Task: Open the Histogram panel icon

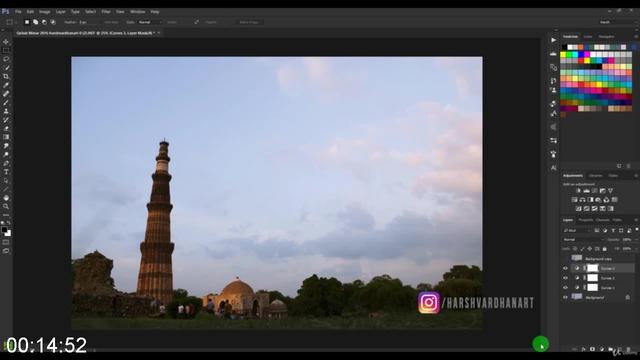Action: [553, 53]
